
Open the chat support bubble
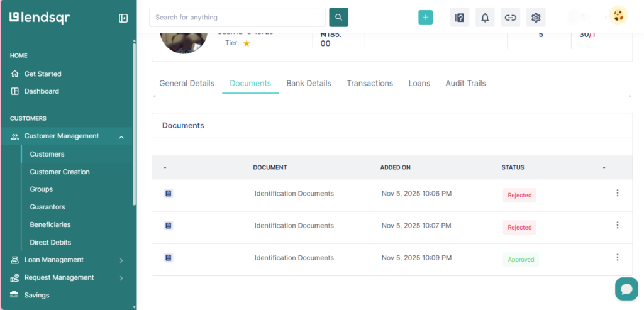(x=626, y=289)
